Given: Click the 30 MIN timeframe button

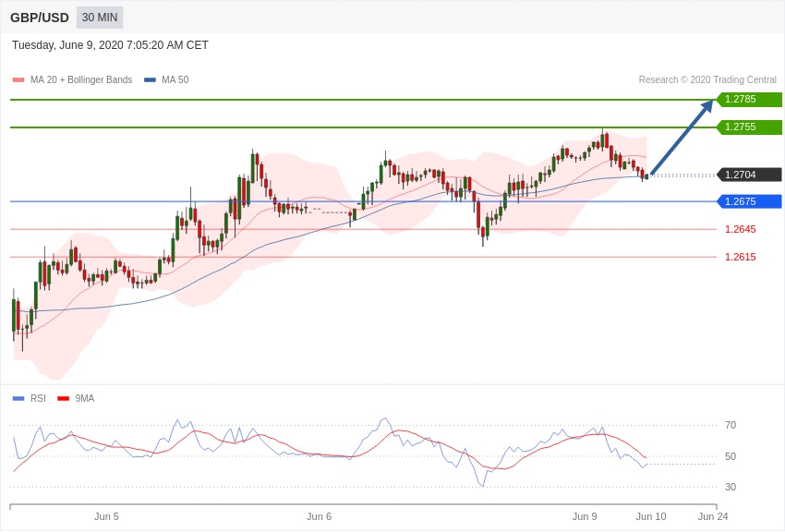Looking at the screenshot, I should pos(100,18).
